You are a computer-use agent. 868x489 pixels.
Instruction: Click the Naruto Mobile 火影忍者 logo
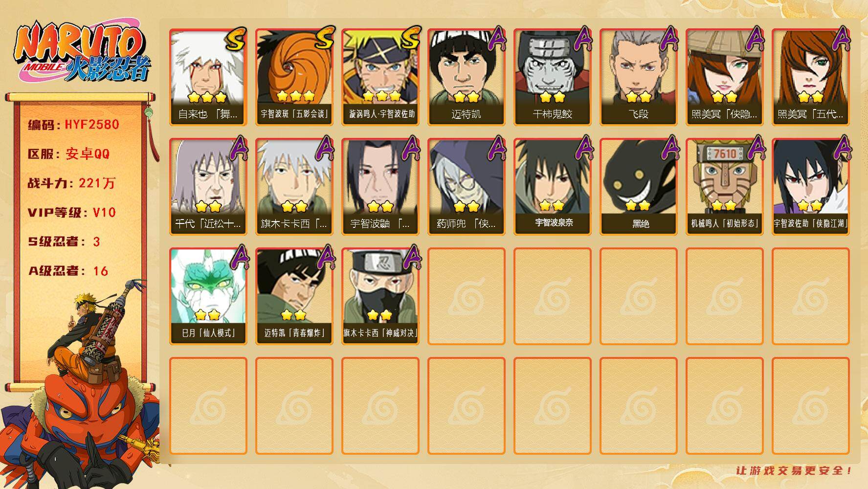coord(82,53)
